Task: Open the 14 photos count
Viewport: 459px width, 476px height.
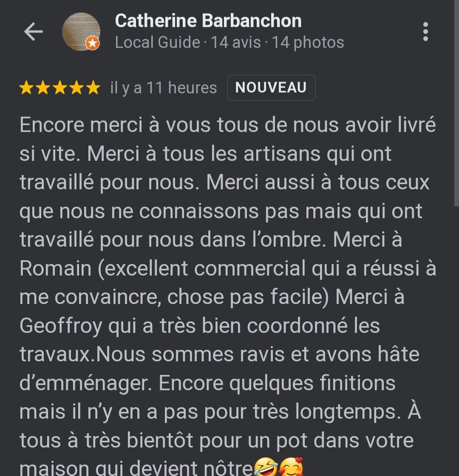Action: coord(308,42)
